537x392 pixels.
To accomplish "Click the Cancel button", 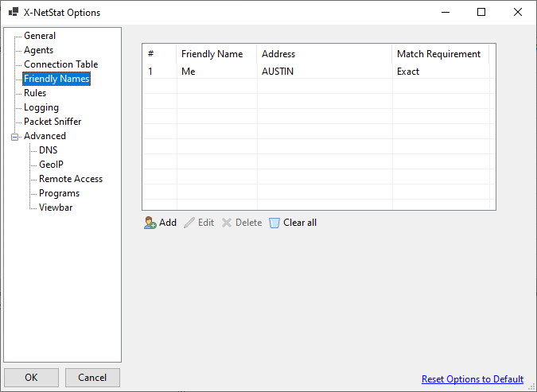I will [92, 378].
